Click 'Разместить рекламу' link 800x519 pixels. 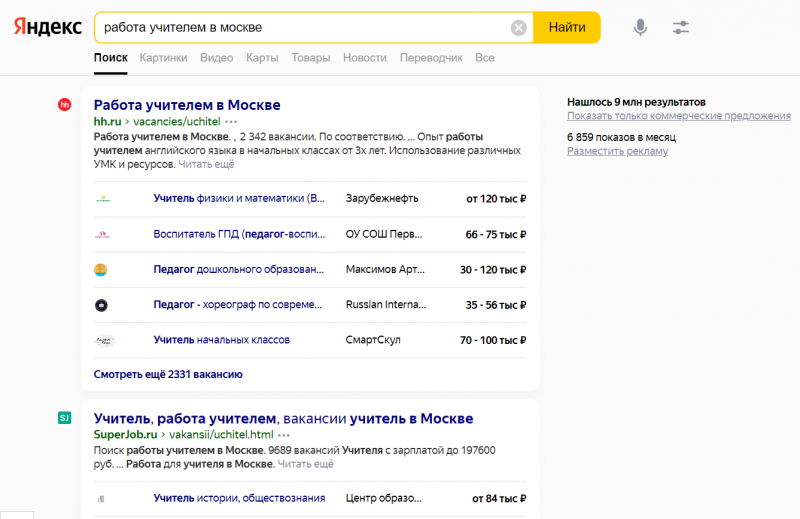click(617, 151)
